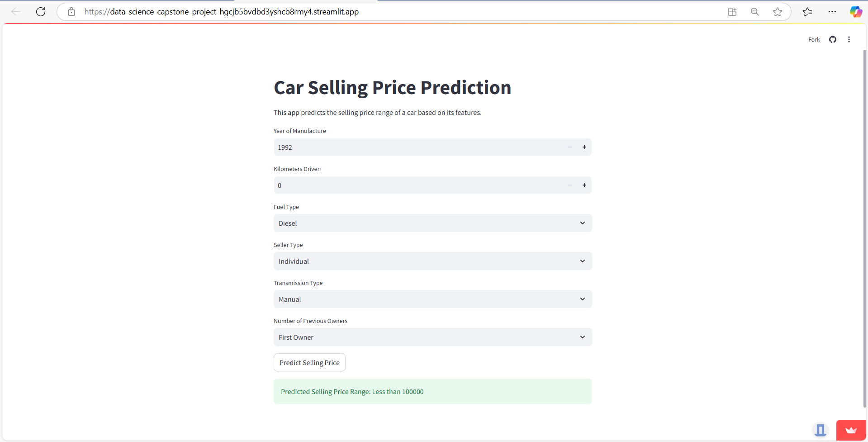Image resolution: width=868 pixels, height=442 pixels.
Task: Open the browser split screen icon
Action: tap(732, 12)
